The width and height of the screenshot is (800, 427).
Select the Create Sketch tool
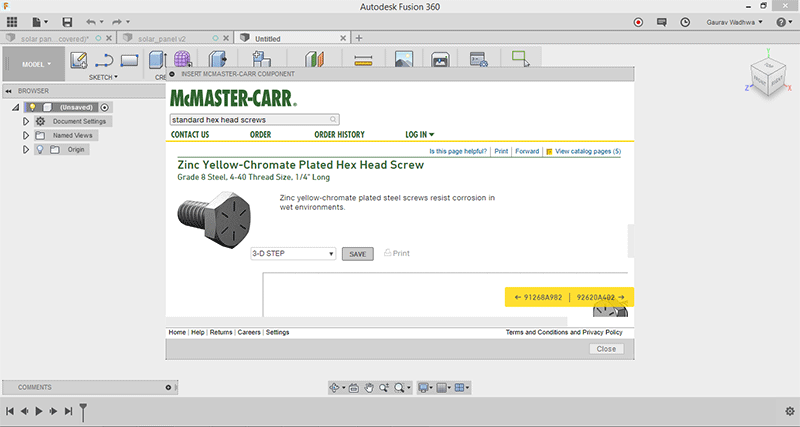click(x=79, y=60)
